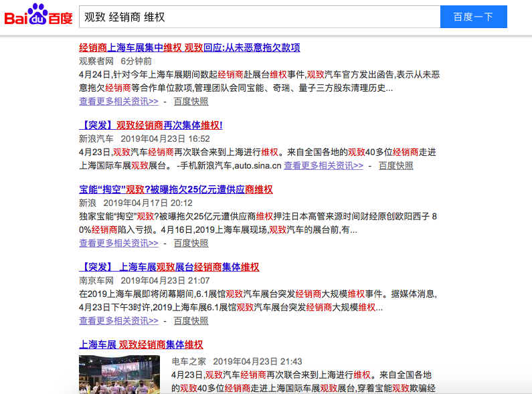Viewport: 532px width, 394px height.
Task: Click snippet text starting 4月24日,针对今年上海车展
Action: coord(260,82)
